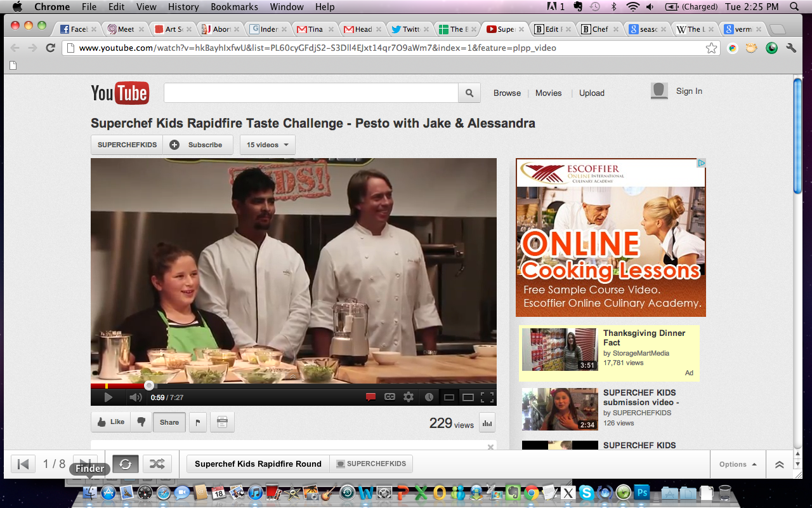Open the video settings gear icon
Image resolution: width=812 pixels, height=508 pixels.
point(409,398)
